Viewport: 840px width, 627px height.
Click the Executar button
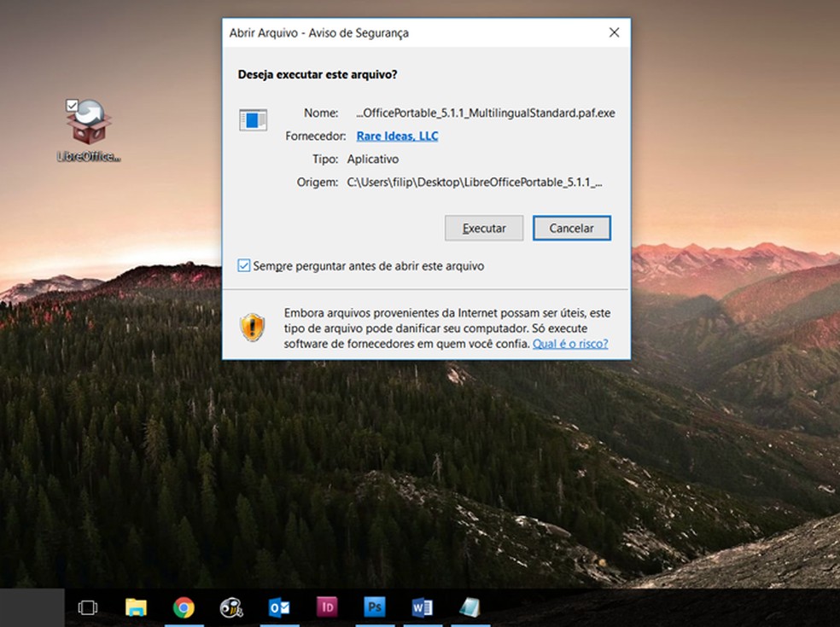coord(484,228)
